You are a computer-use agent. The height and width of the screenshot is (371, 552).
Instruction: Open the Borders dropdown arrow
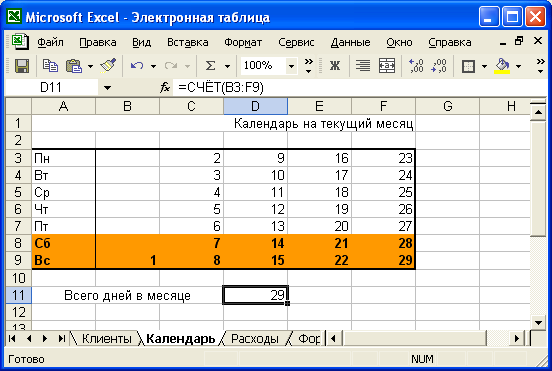(x=484, y=66)
